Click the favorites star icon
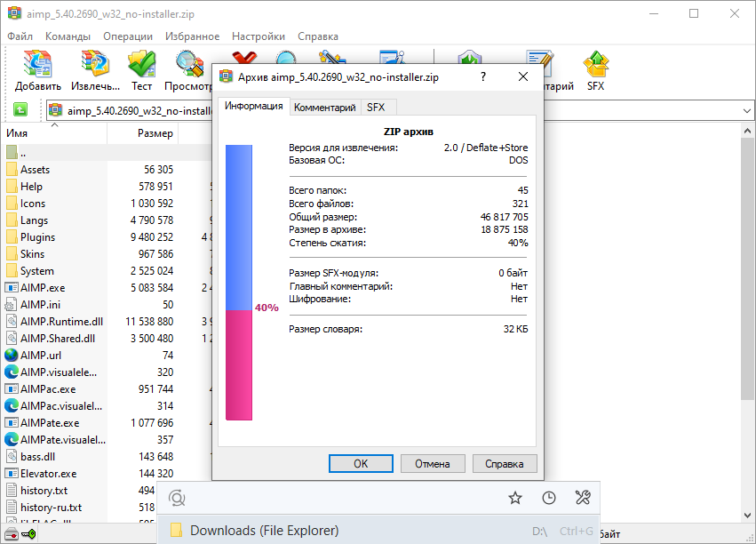The width and height of the screenshot is (756, 544). 515,498
